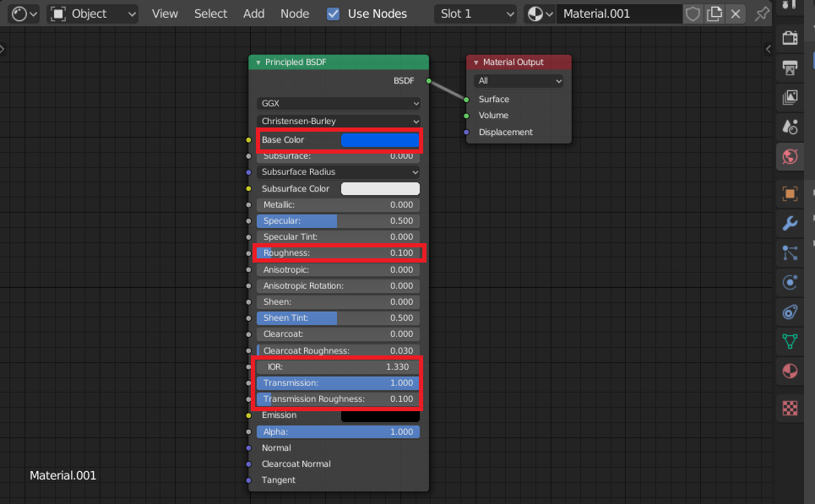
Task: Open the Output properties tab
Action: (790, 67)
